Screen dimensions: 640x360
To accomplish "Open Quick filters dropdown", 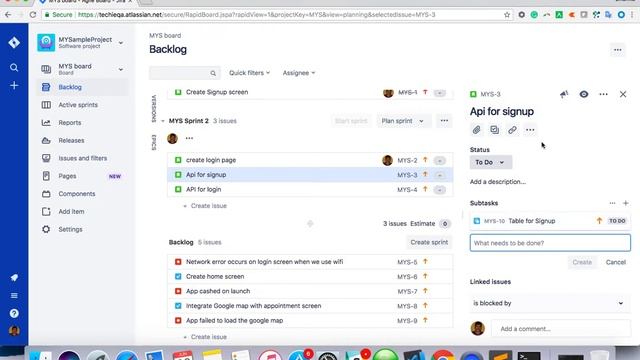I will [249, 73].
